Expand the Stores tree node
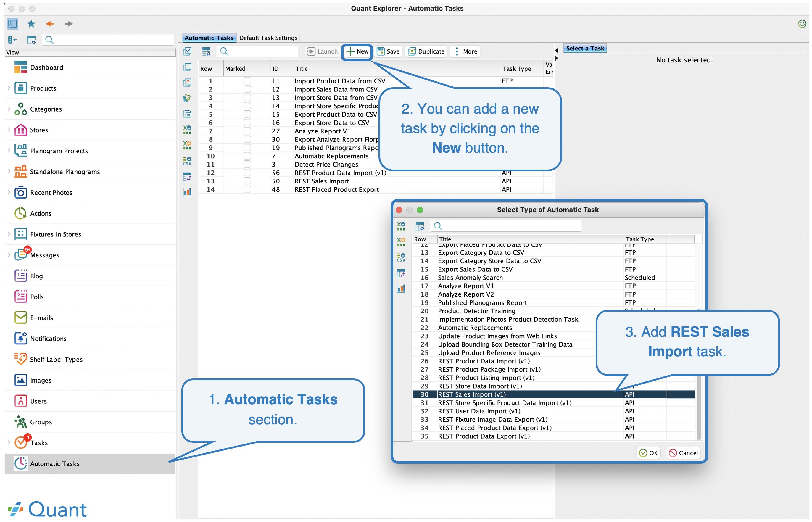812x522 pixels. [x=9, y=130]
